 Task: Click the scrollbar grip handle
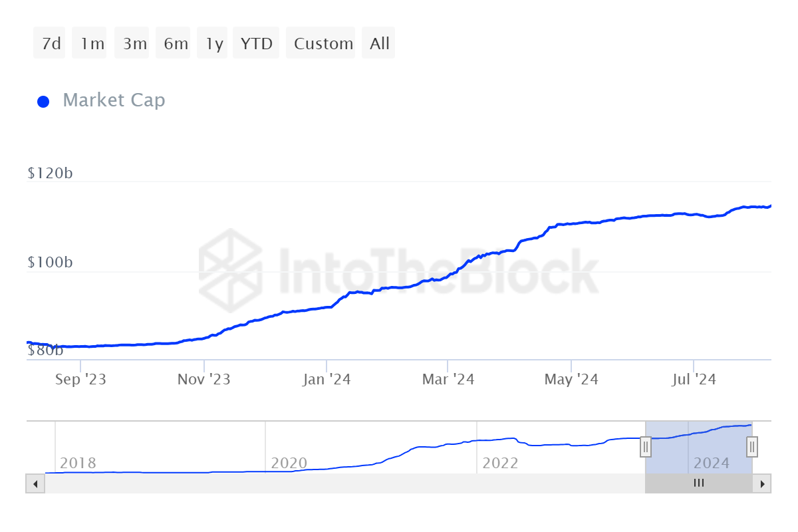point(698,483)
